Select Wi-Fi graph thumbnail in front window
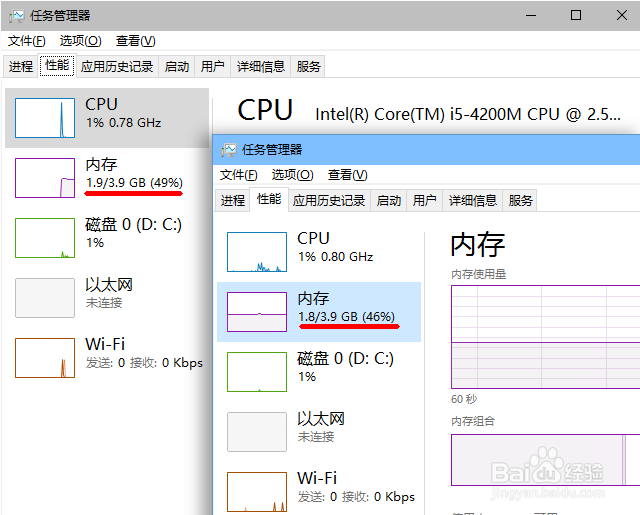Viewport: 640px width, 515px height. [257, 492]
